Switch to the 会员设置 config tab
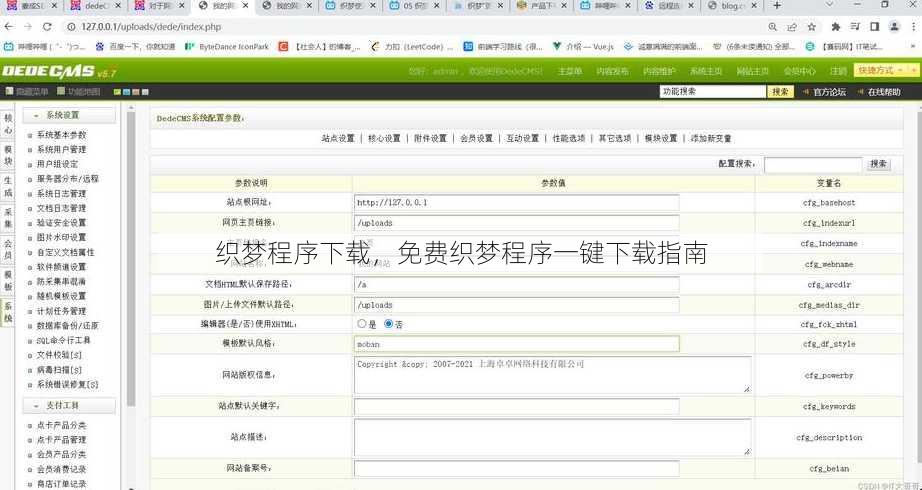The height and width of the screenshot is (490, 922). pos(476,139)
